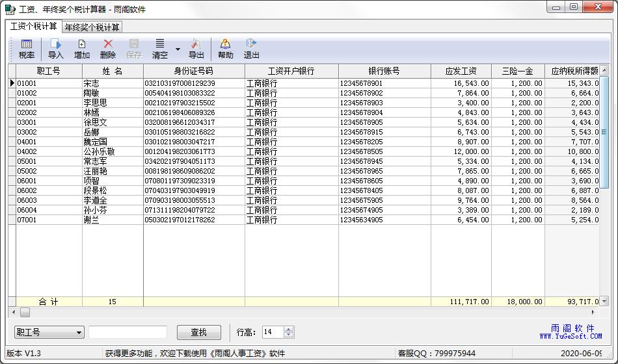618x364 pixels.
Task: Click the horizontal scrollbar right arrow
Action: point(593,312)
